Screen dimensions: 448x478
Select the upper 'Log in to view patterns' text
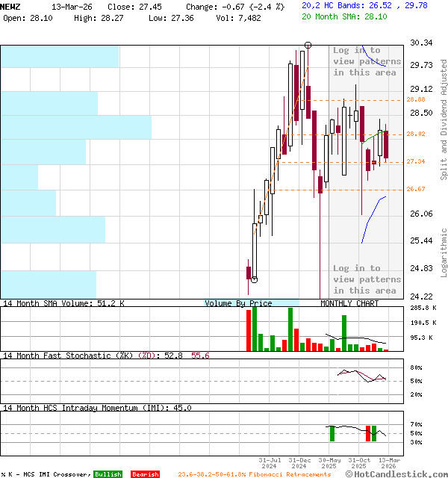click(365, 61)
